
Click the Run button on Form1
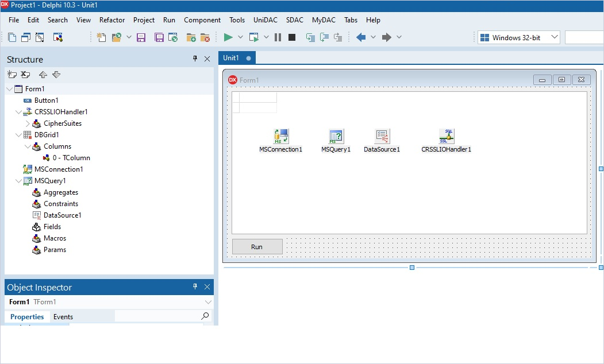(257, 247)
